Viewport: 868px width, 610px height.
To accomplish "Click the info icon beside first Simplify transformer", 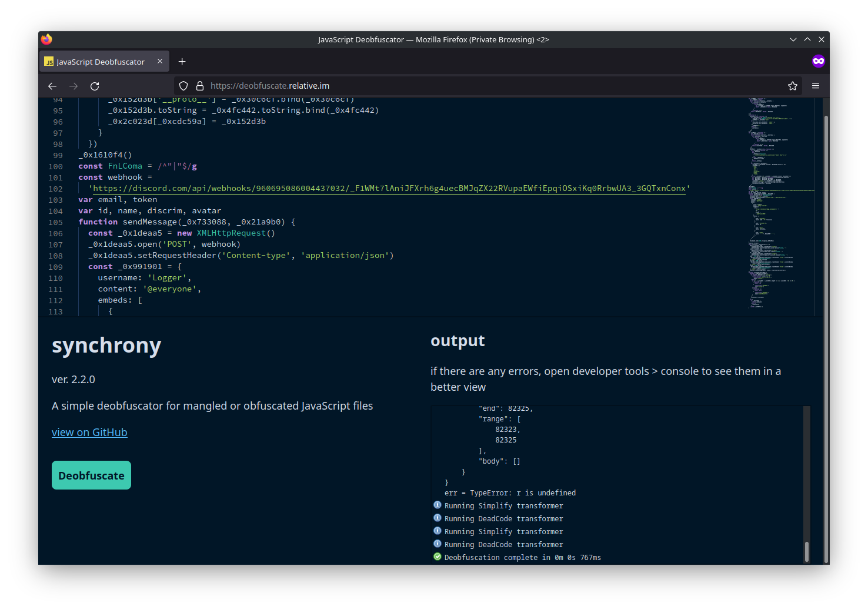I will coord(438,505).
